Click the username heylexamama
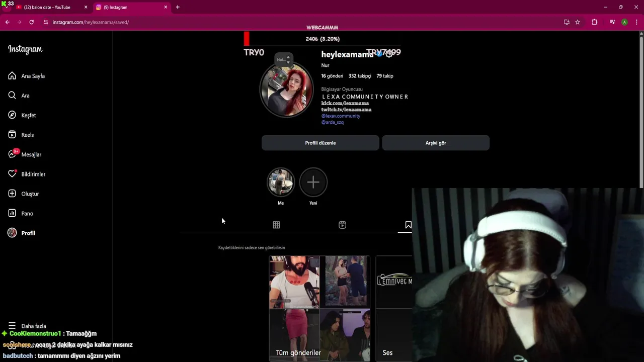Image resolution: width=644 pixels, height=362 pixels. coord(347,54)
